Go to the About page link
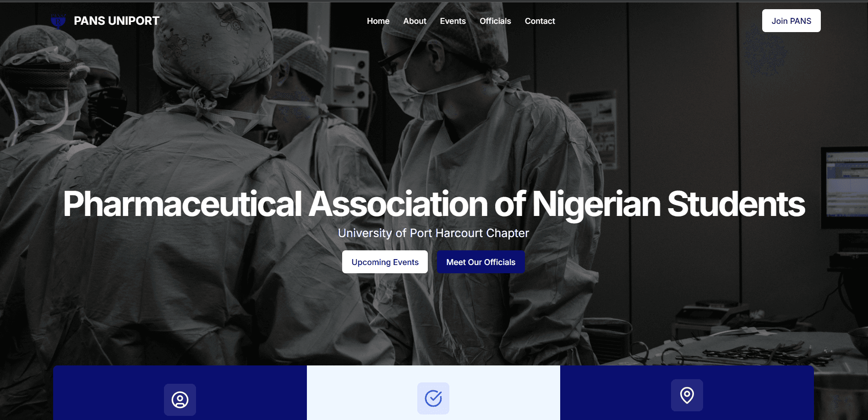This screenshot has width=868, height=420. point(415,21)
